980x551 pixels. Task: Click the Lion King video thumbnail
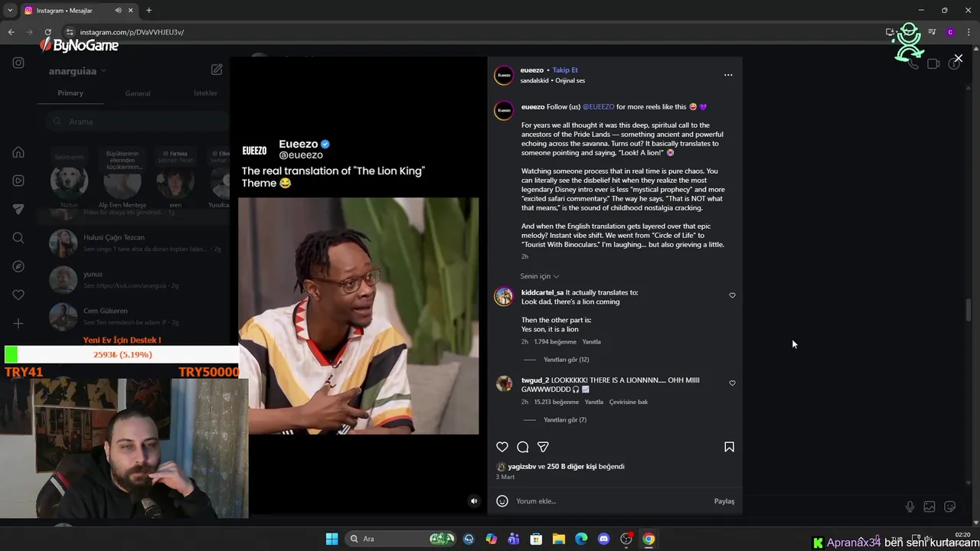[x=358, y=316]
